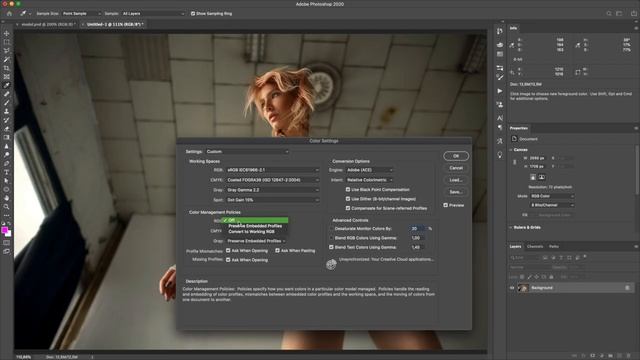
Task: Select the Brush tool
Action: (7, 102)
